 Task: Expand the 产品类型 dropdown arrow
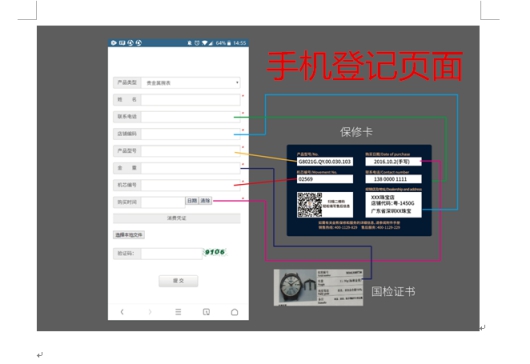[x=237, y=83]
